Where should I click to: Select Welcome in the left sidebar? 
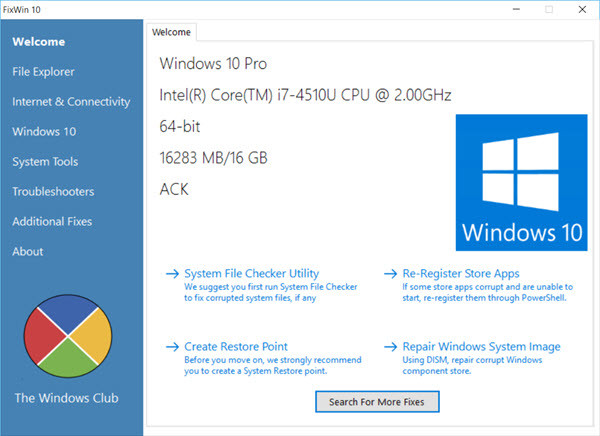coord(39,42)
